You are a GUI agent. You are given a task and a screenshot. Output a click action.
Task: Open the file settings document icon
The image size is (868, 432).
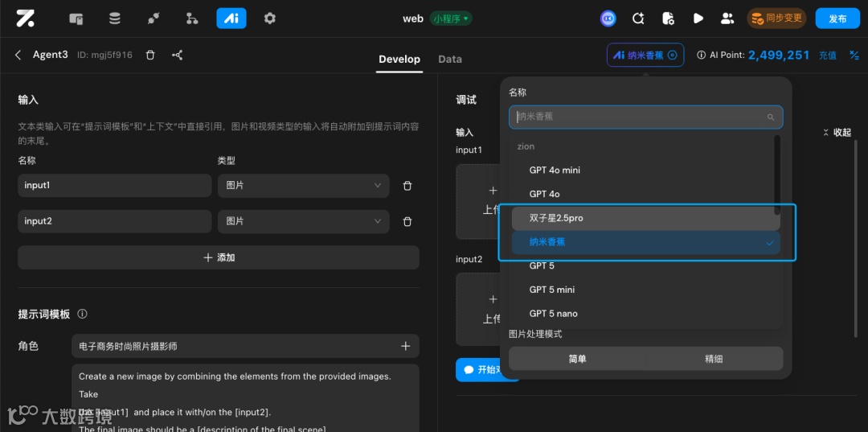[668, 19]
